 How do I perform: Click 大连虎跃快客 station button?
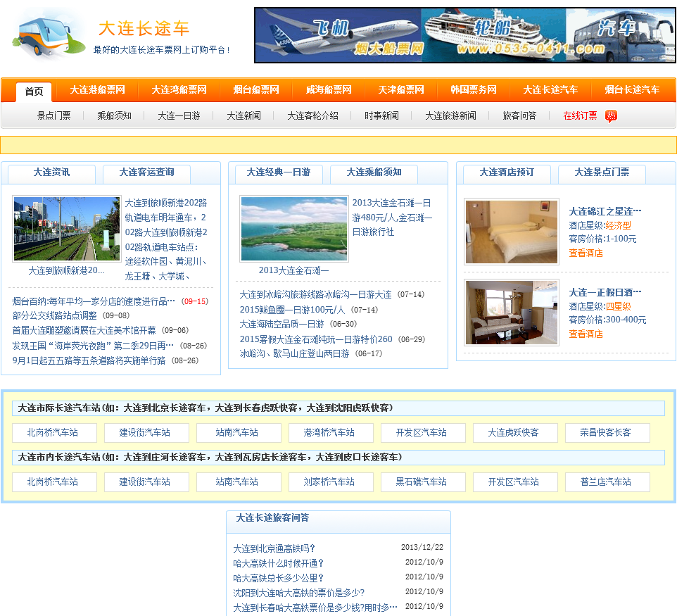pyautogui.click(x=516, y=433)
